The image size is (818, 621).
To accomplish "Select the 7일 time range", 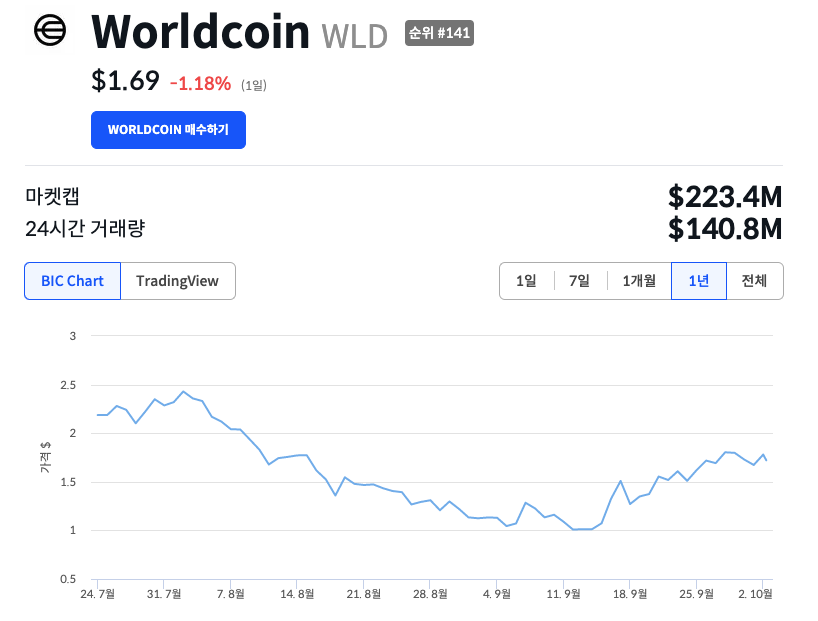I will (579, 281).
